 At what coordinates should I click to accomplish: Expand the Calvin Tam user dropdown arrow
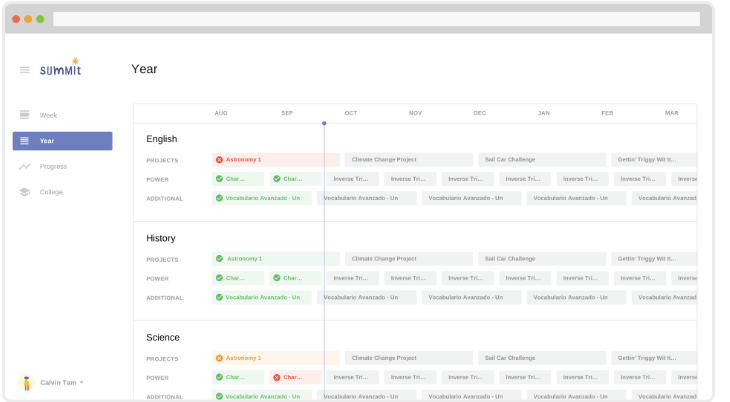click(x=81, y=382)
